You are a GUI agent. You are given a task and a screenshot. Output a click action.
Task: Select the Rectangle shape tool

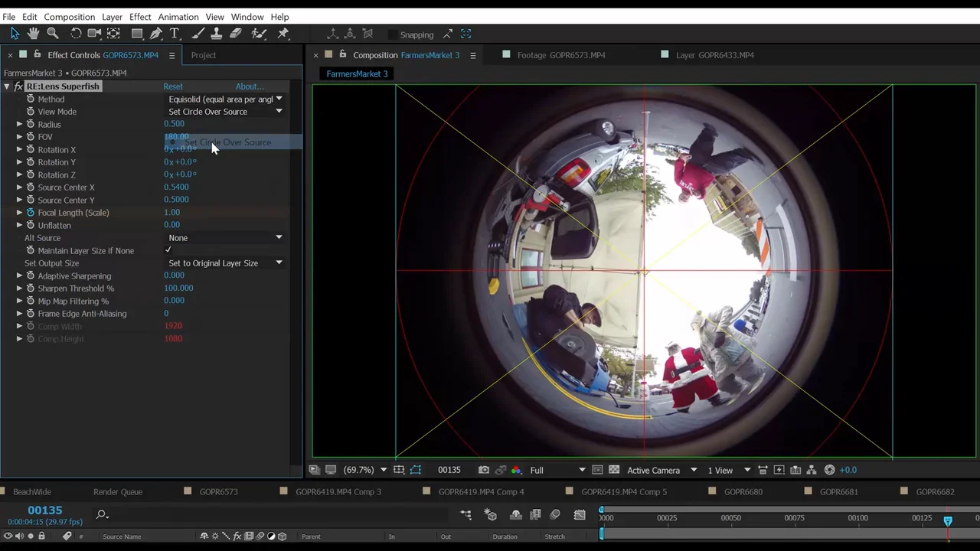[137, 33]
